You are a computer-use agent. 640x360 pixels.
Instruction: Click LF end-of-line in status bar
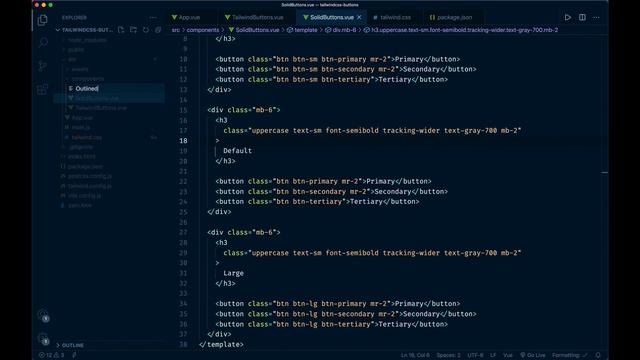(x=493, y=355)
